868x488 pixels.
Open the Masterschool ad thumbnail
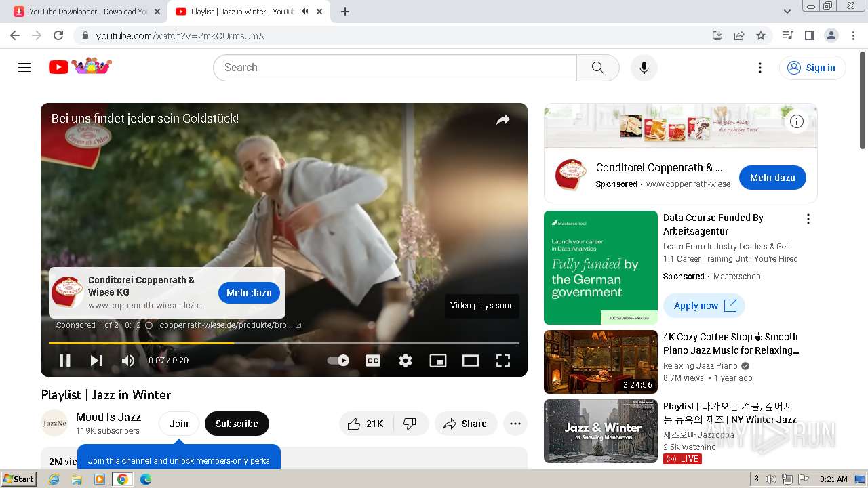pos(601,268)
